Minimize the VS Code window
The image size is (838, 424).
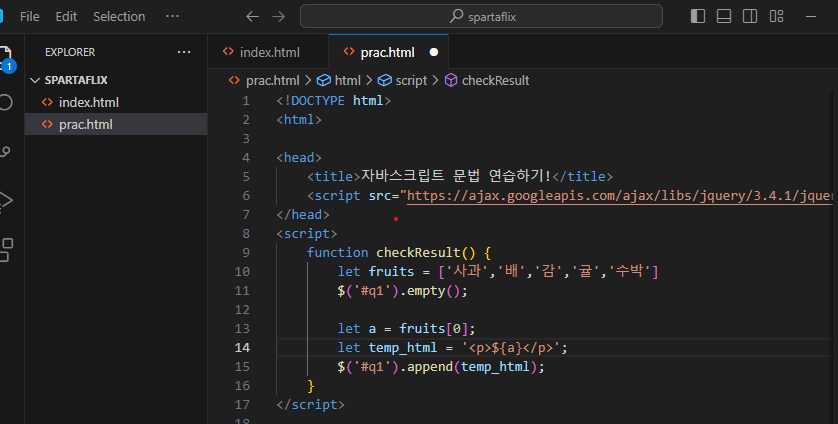click(x=811, y=17)
